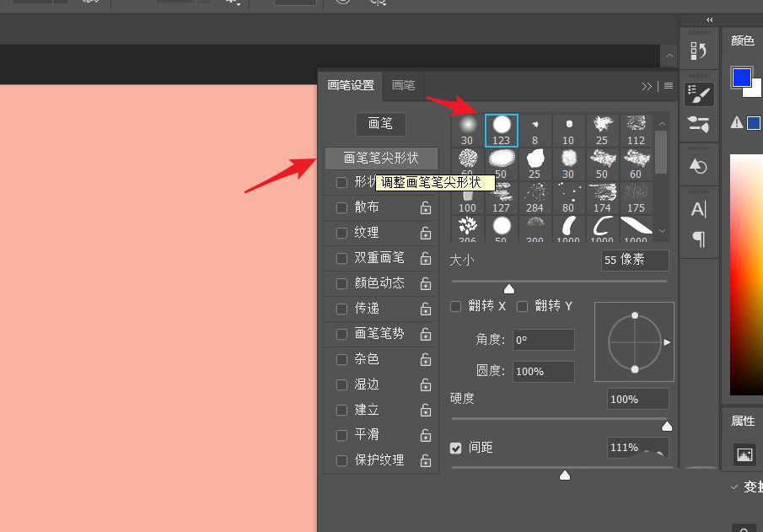Collapse the dock with double-arrow icon

click(x=710, y=20)
